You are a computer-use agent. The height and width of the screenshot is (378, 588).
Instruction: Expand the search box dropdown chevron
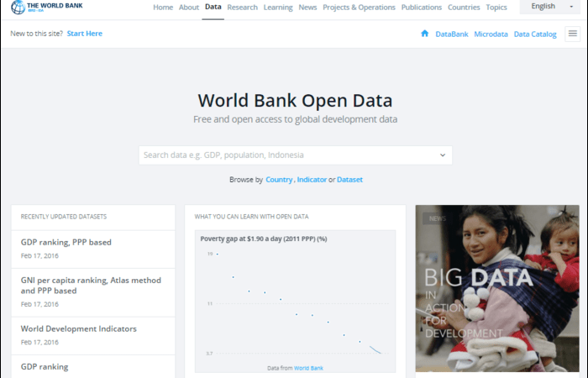pyautogui.click(x=443, y=155)
